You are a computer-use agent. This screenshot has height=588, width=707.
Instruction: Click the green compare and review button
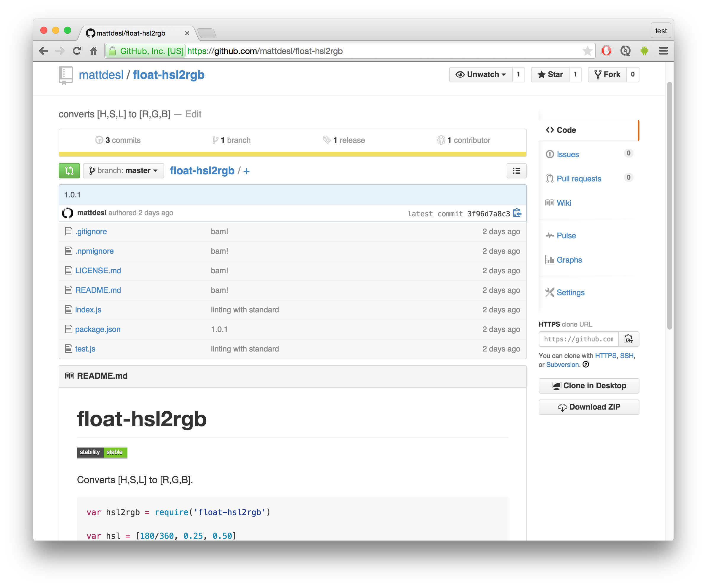point(69,170)
